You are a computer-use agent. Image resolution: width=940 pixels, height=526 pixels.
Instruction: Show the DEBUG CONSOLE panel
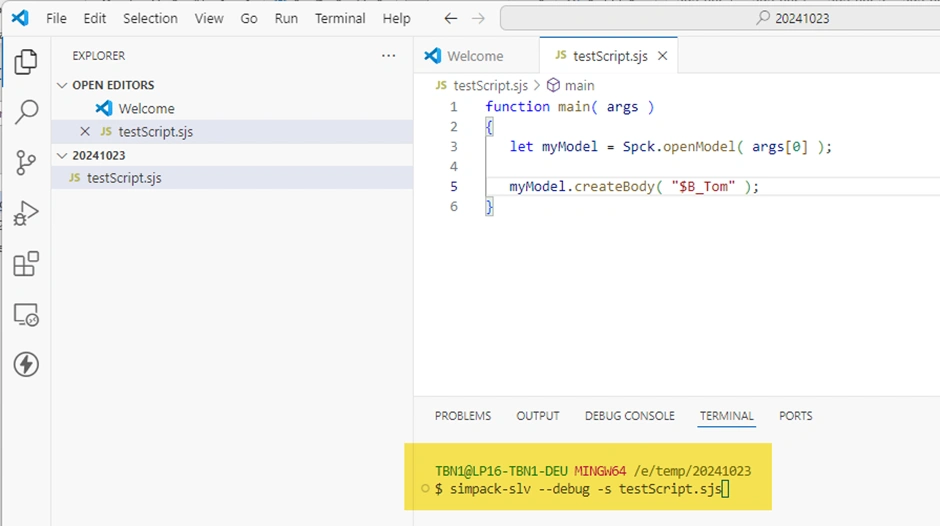coord(629,416)
